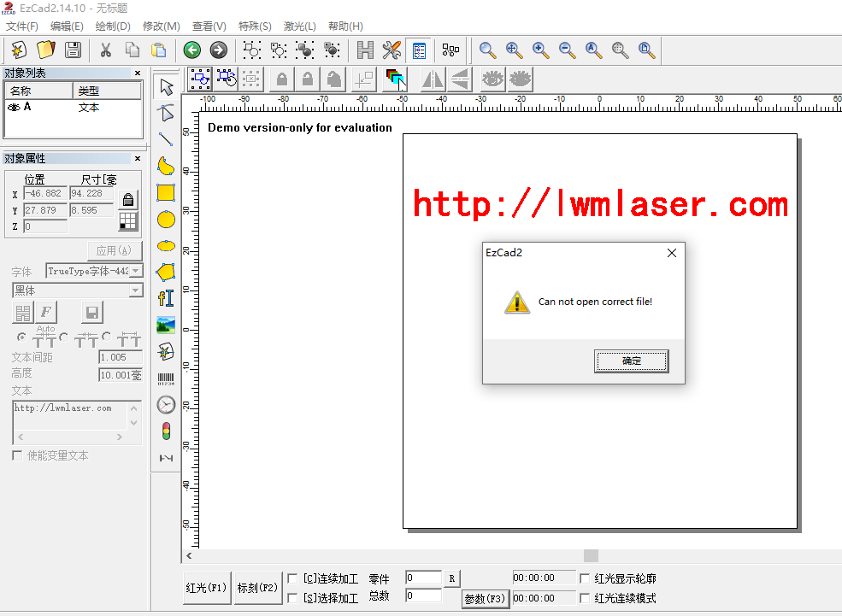The width and height of the screenshot is (842, 616).
Task: Select the Auto text alignment radio button
Action: (21, 337)
